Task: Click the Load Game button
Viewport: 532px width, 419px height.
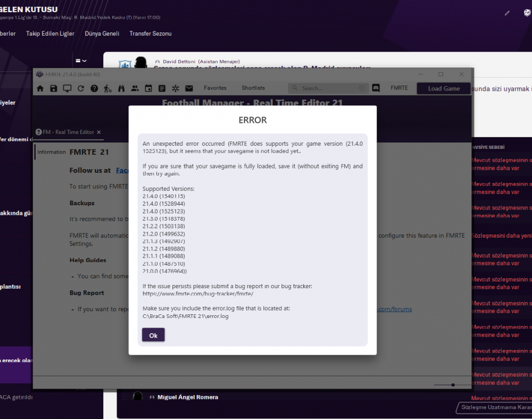Action: 444,88
